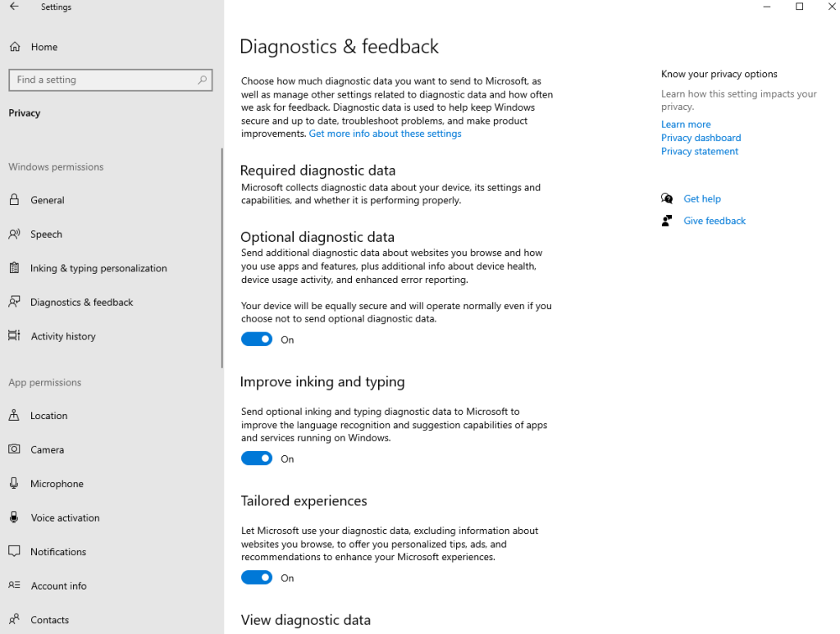Select the General lock icon
The width and height of the screenshot is (840, 634).
15,200
